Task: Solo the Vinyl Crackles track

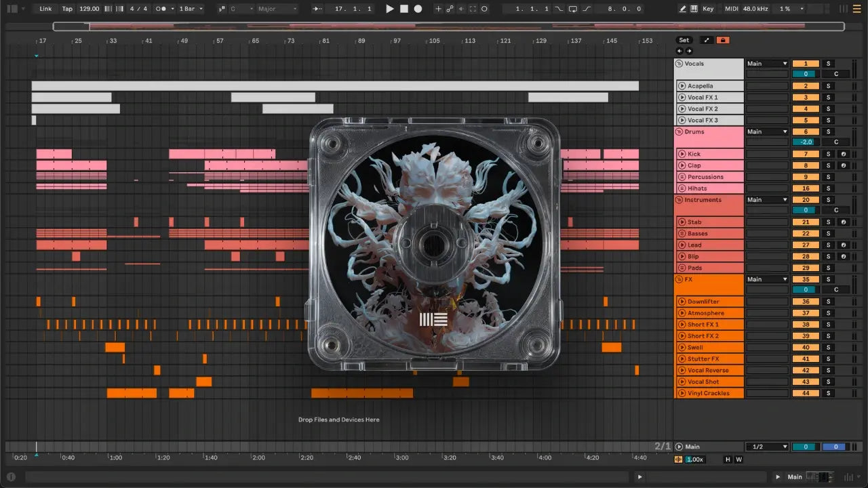Action: tap(828, 393)
